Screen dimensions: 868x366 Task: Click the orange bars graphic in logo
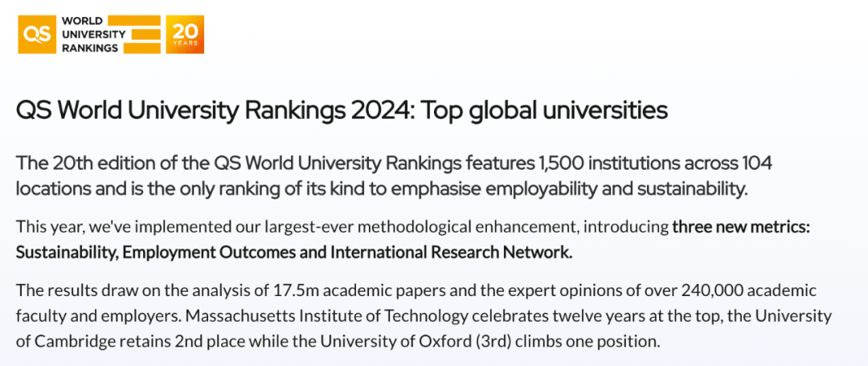(145, 34)
